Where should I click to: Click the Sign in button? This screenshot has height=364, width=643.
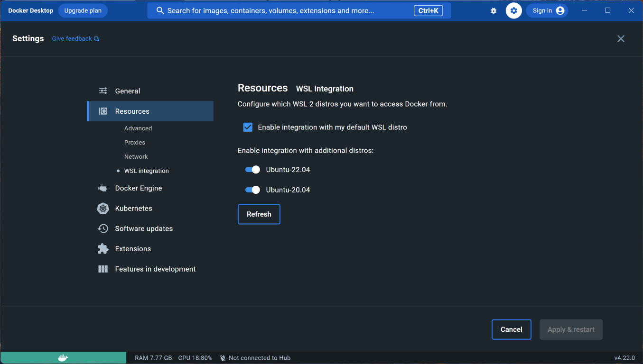[x=547, y=10]
